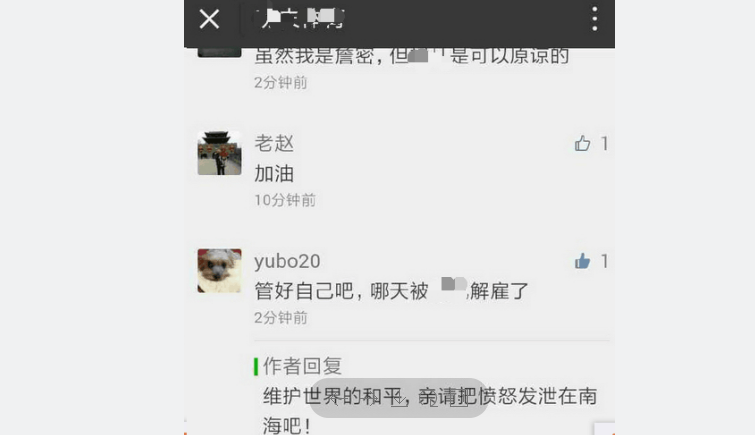Click the 2分钟前 timestamp under yubo20
755x435 pixels.
pos(281,318)
